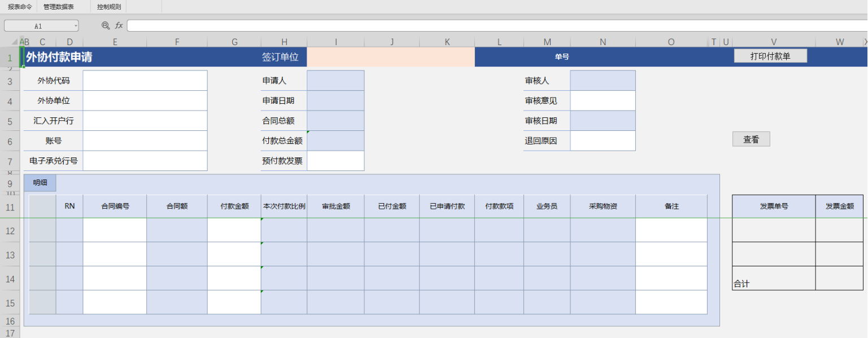The image size is (868, 338).
Task: Click the 账号 input cell
Action: tap(145, 141)
